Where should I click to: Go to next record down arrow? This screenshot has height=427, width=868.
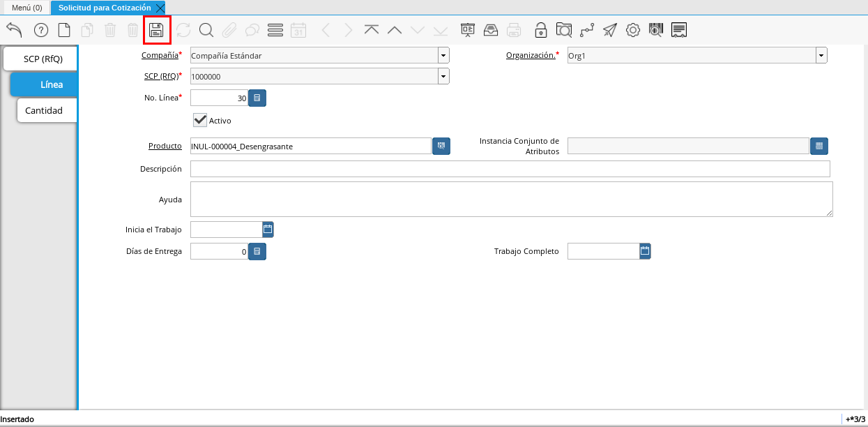(418, 30)
